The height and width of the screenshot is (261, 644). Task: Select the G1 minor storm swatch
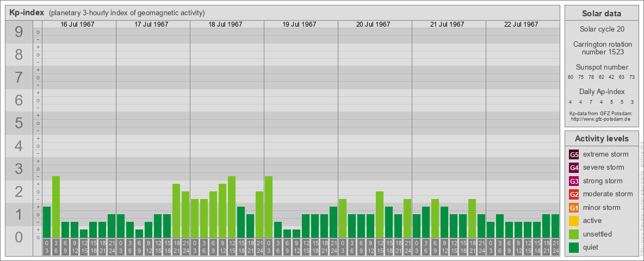574,208
